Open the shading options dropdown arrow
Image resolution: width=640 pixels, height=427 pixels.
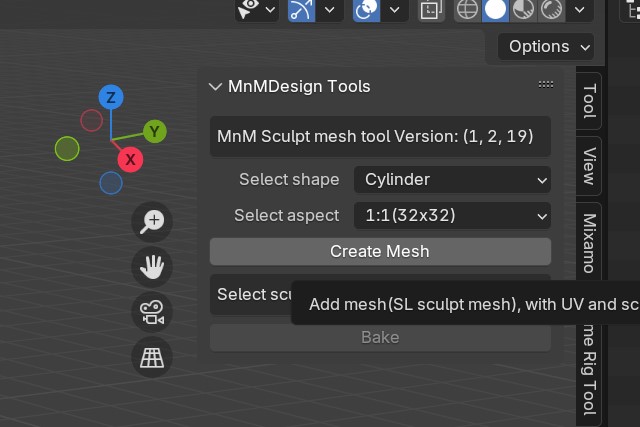pyautogui.click(x=580, y=10)
